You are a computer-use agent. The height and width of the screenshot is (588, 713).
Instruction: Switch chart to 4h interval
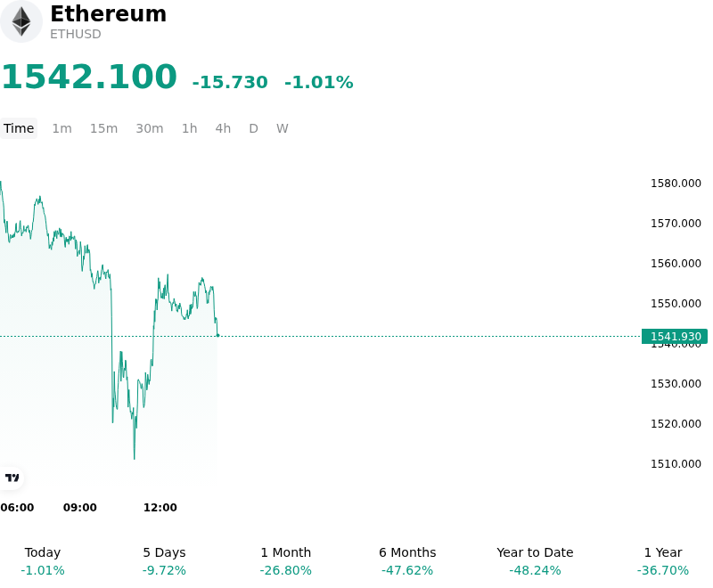223,128
